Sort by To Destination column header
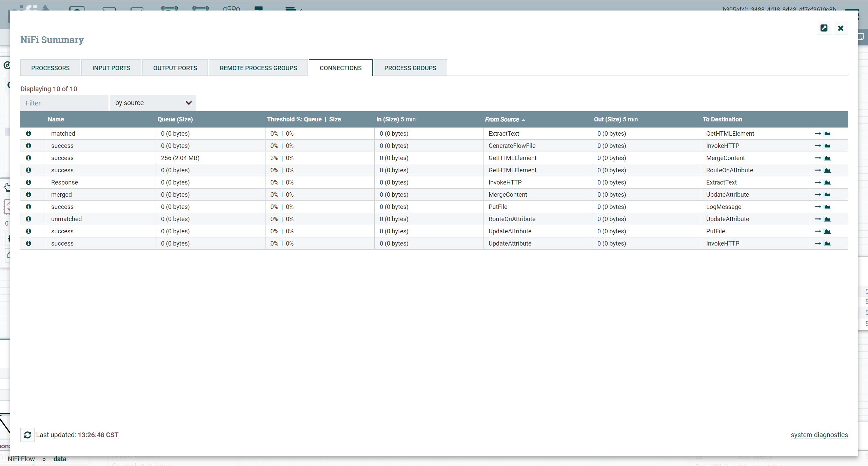The height and width of the screenshot is (466, 868). [x=722, y=119]
